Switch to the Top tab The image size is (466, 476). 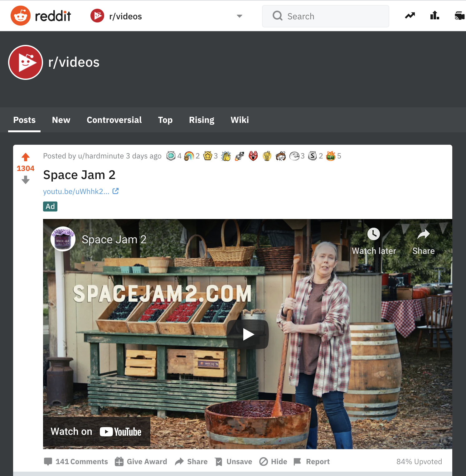pos(165,120)
